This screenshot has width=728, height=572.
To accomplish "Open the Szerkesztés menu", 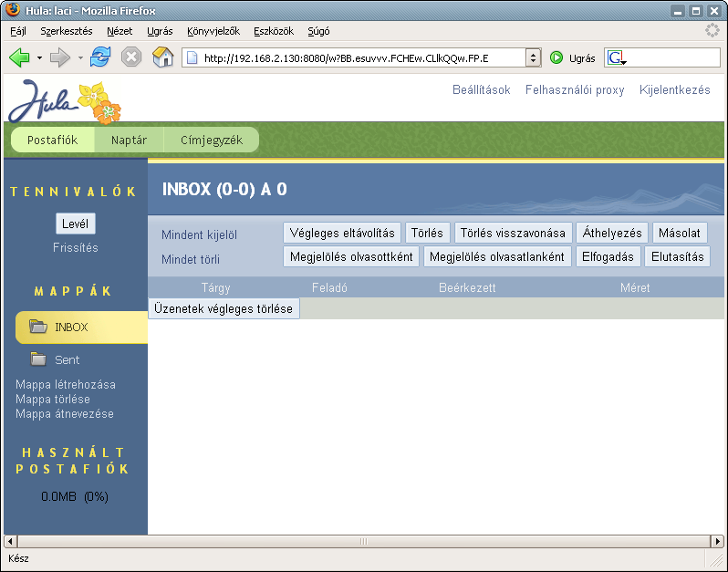I will click(67, 31).
